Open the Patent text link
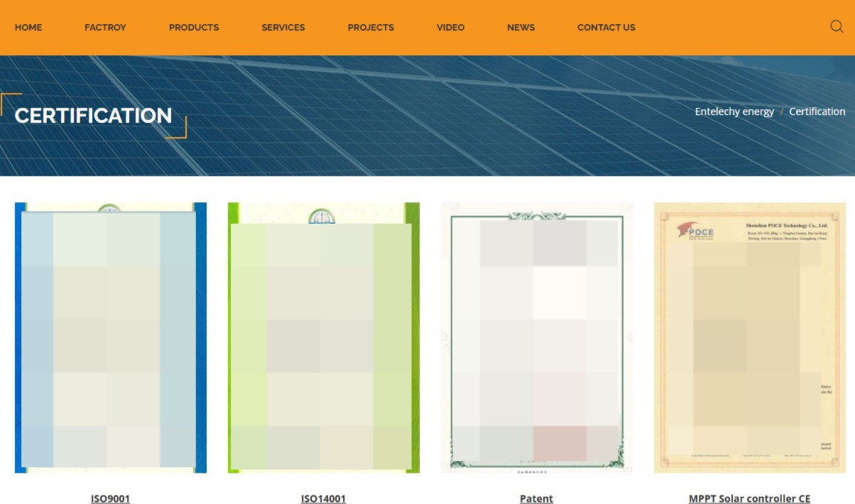Screen dimensions: 855x504 click(536, 498)
